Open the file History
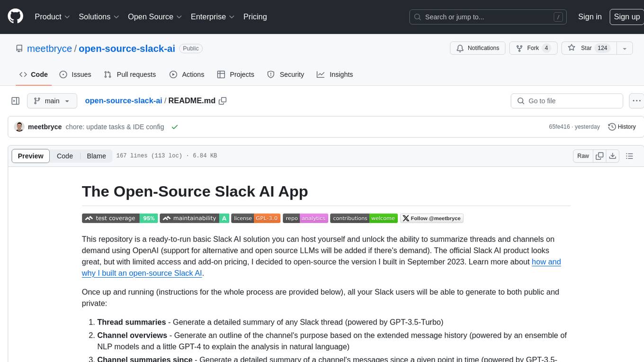 622,127
